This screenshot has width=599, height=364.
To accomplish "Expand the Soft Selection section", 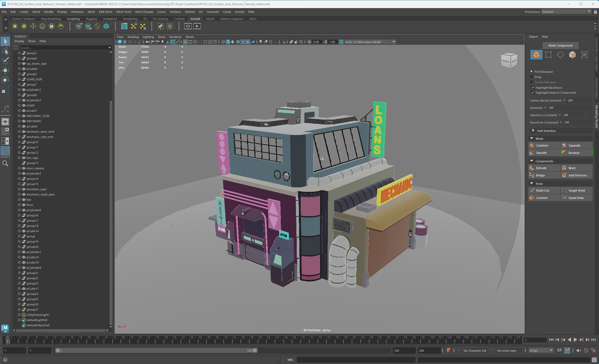I will coord(533,131).
